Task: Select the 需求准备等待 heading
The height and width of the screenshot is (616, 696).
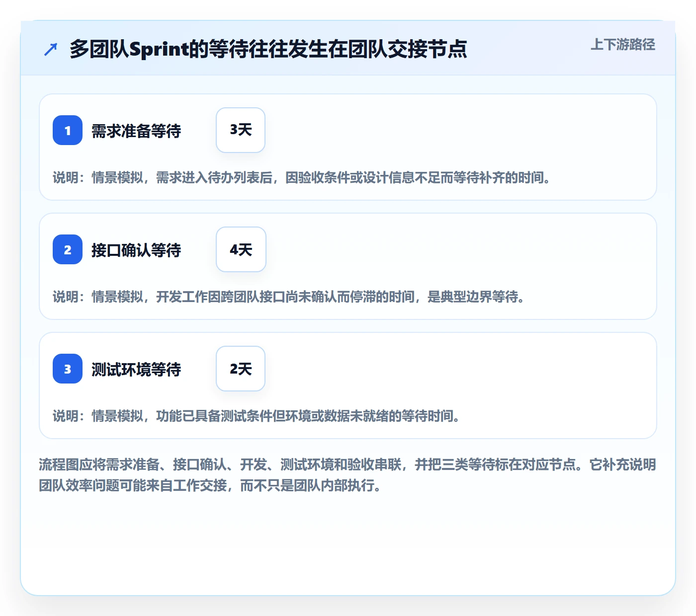Action: pos(136,131)
